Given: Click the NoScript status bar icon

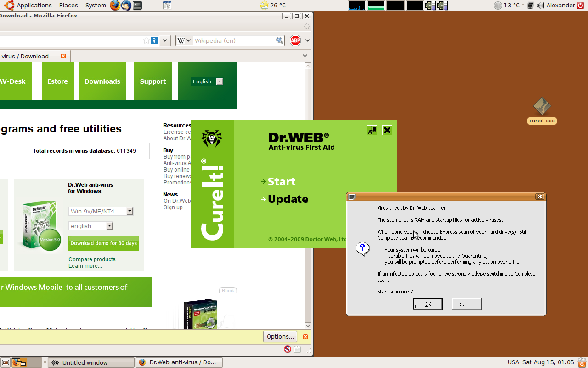Looking at the screenshot, I should coord(288,349).
